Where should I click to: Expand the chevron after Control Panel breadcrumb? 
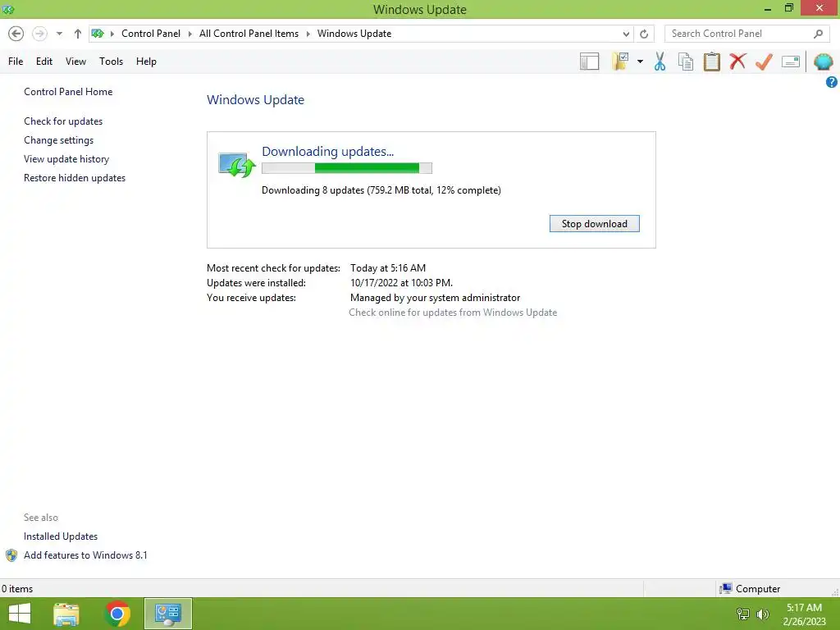coord(189,34)
